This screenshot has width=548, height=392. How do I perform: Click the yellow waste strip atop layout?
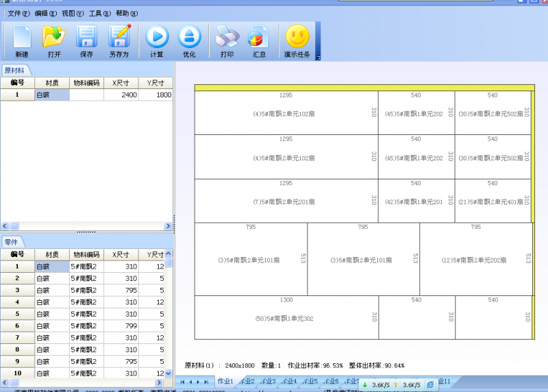(x=364, y=88)
